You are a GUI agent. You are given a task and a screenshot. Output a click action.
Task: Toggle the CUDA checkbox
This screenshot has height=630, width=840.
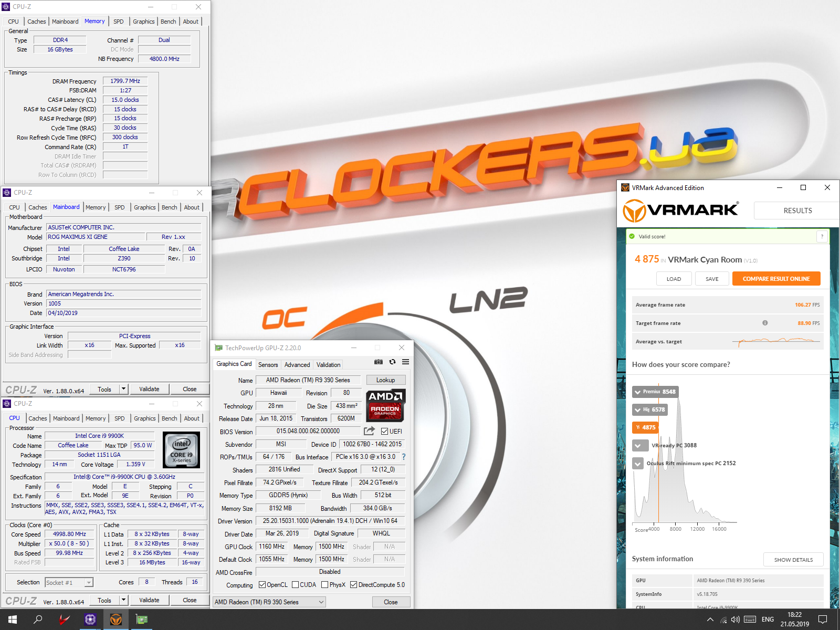tap(295, 585)
